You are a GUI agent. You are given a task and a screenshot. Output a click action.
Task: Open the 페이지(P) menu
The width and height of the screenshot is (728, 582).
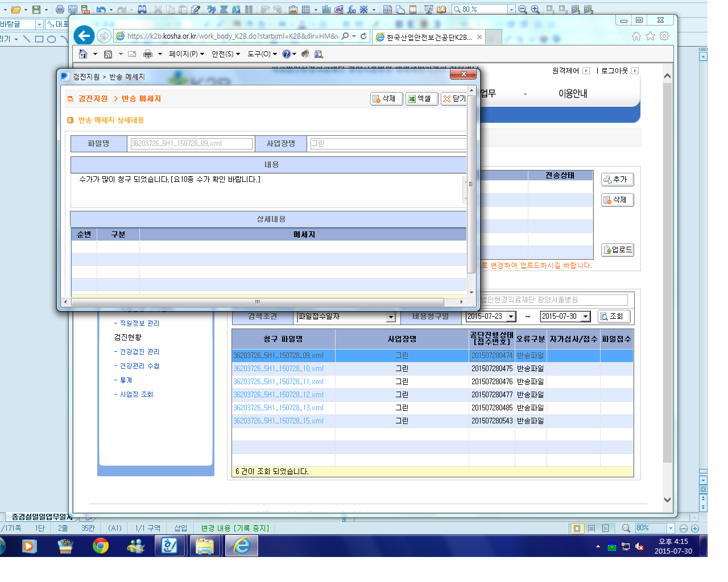click(x=187, y=54)
